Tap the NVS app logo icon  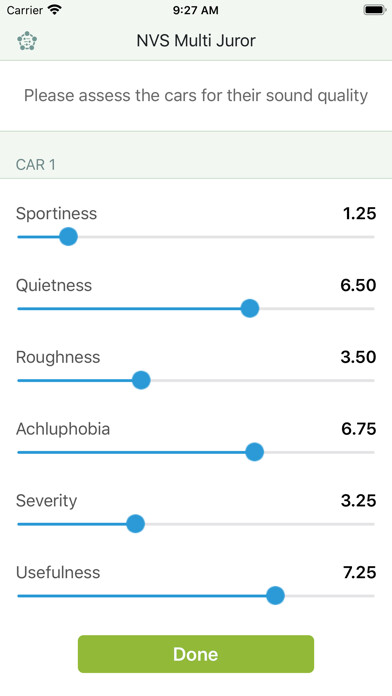27,41
